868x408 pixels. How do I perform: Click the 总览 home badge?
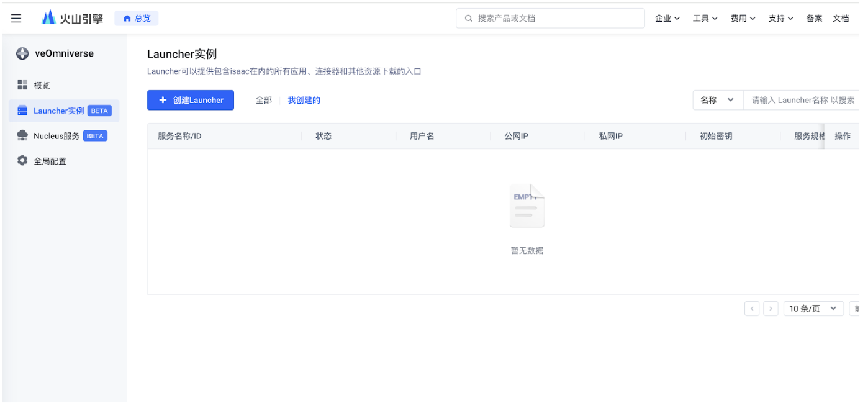coord(136,18)
